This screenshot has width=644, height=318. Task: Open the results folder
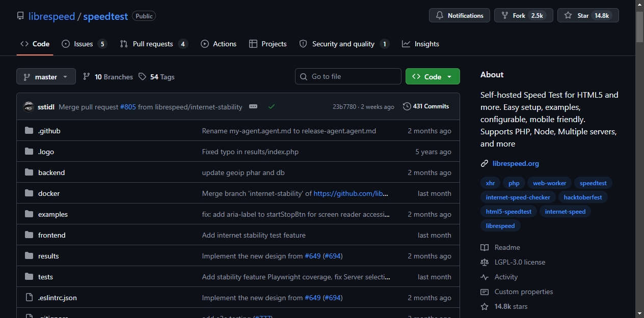click(x=48, y=256)
